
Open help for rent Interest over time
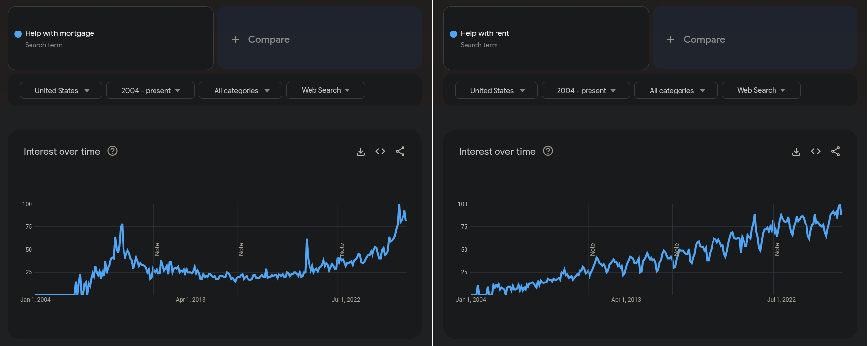pyautogui.click(x=548, y=151)
